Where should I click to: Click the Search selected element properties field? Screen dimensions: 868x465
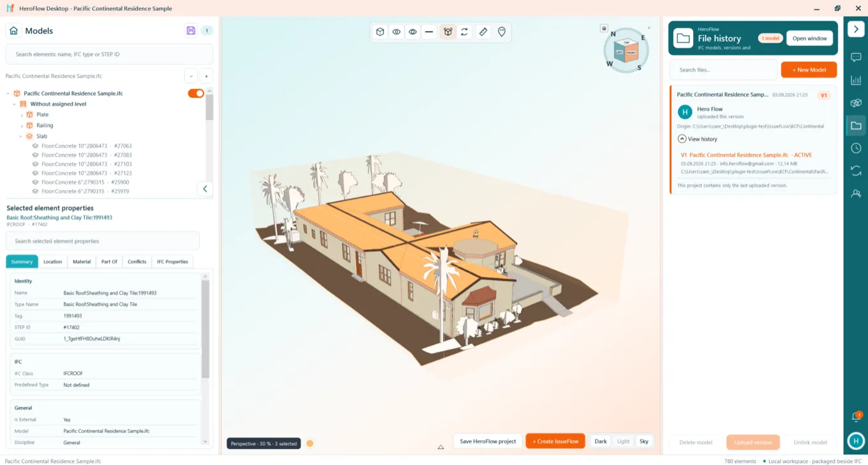click(x=103, y=241)
